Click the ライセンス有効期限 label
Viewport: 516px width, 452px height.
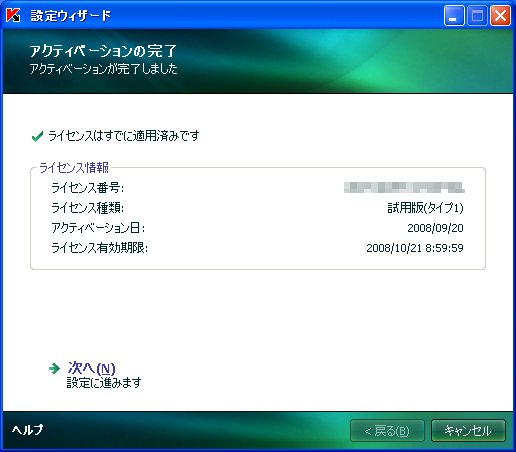pos(99,248)
